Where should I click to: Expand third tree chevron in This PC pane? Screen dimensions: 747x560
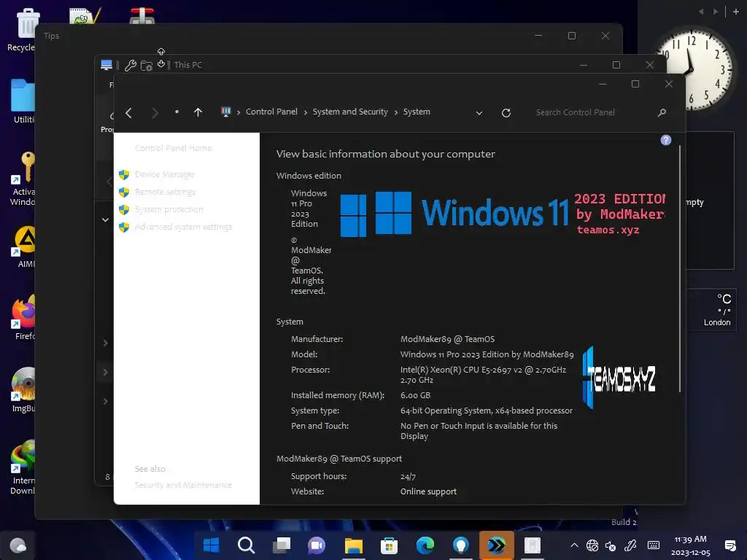coord(105,402)
